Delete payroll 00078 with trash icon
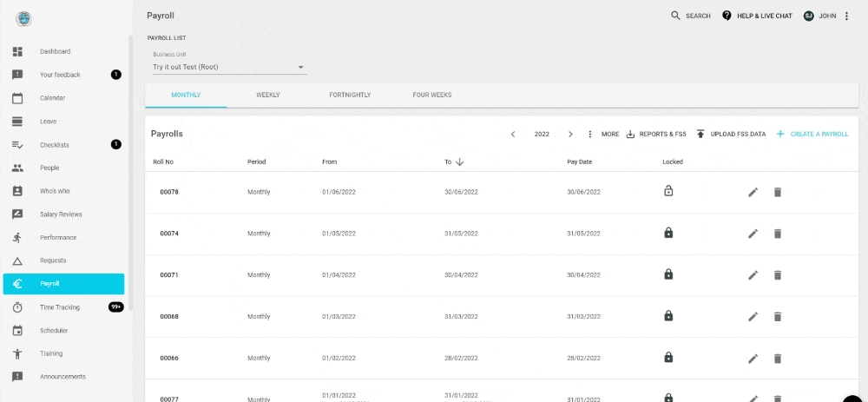 point(778,192)
